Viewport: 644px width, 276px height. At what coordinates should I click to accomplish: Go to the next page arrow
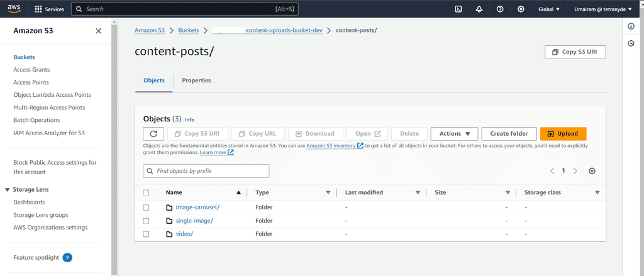(x=575, y=171)
